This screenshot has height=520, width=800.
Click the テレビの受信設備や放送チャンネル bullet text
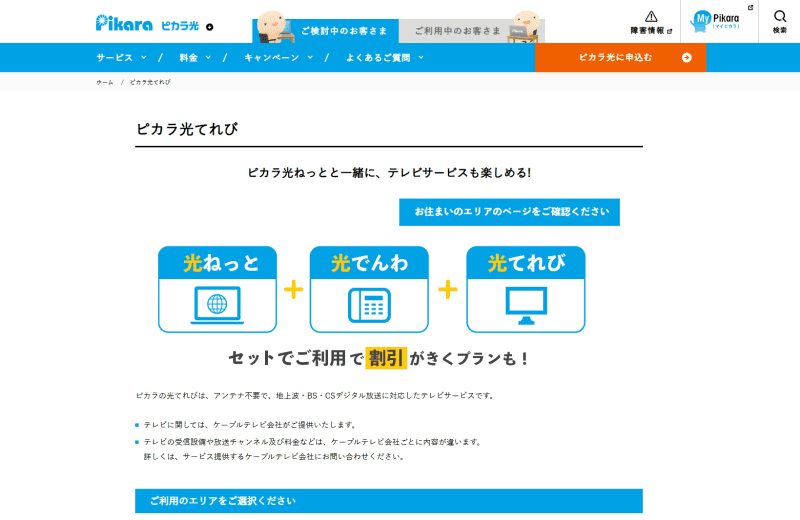tap(312, 442)
